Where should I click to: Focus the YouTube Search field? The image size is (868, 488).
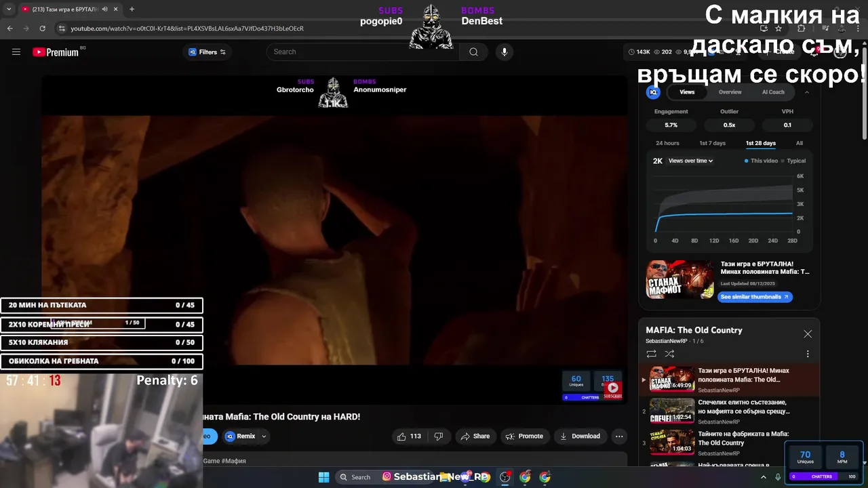click(363, 52)
